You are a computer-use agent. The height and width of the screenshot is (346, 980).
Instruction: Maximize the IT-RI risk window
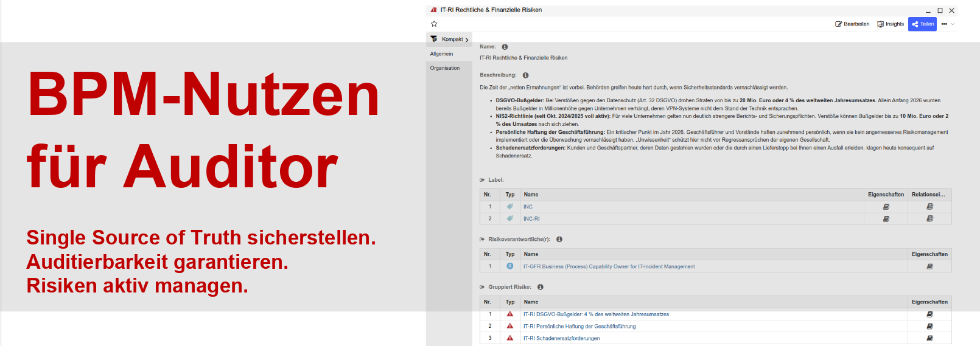(x=940, y=10)
